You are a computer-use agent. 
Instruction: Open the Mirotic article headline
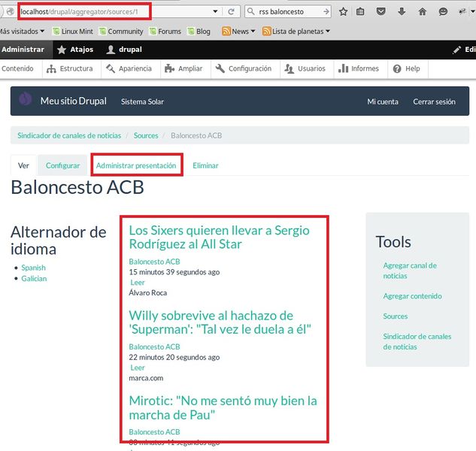click(x=223, y=407)
